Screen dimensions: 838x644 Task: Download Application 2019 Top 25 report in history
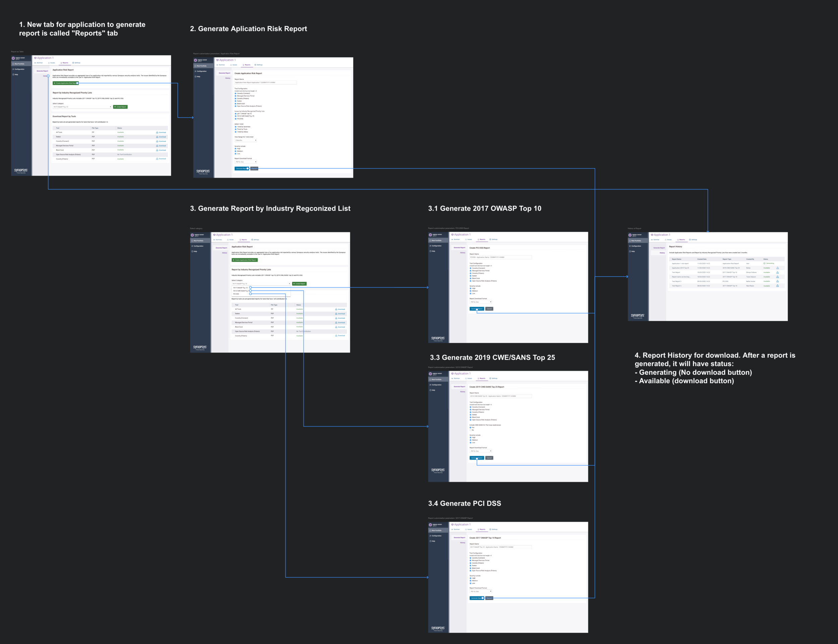point(777,268)
